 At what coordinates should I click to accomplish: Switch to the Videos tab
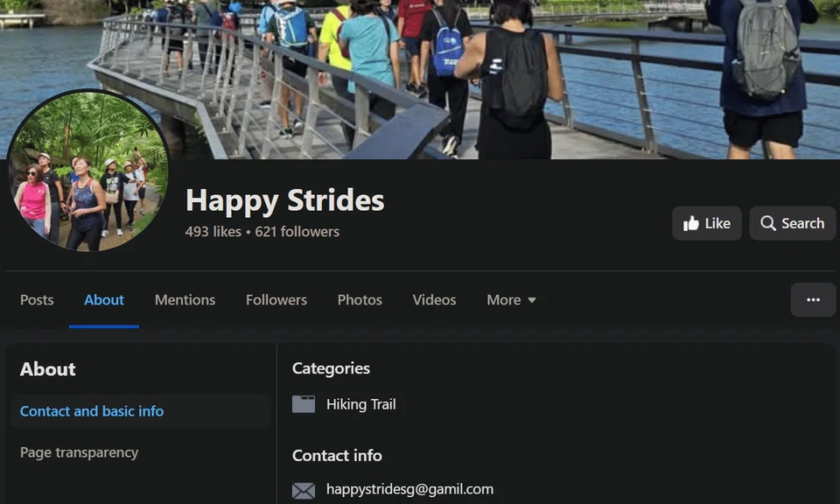pos(435,300)
